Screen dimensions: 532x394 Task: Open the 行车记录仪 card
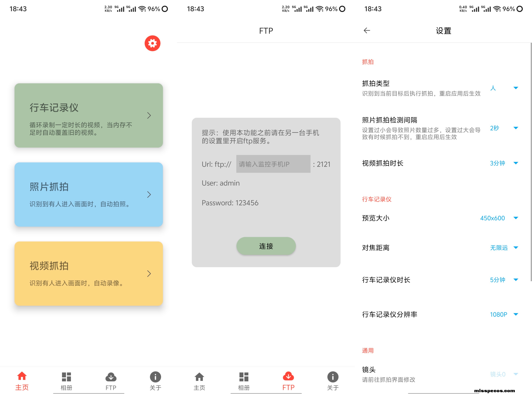(89, 115)
